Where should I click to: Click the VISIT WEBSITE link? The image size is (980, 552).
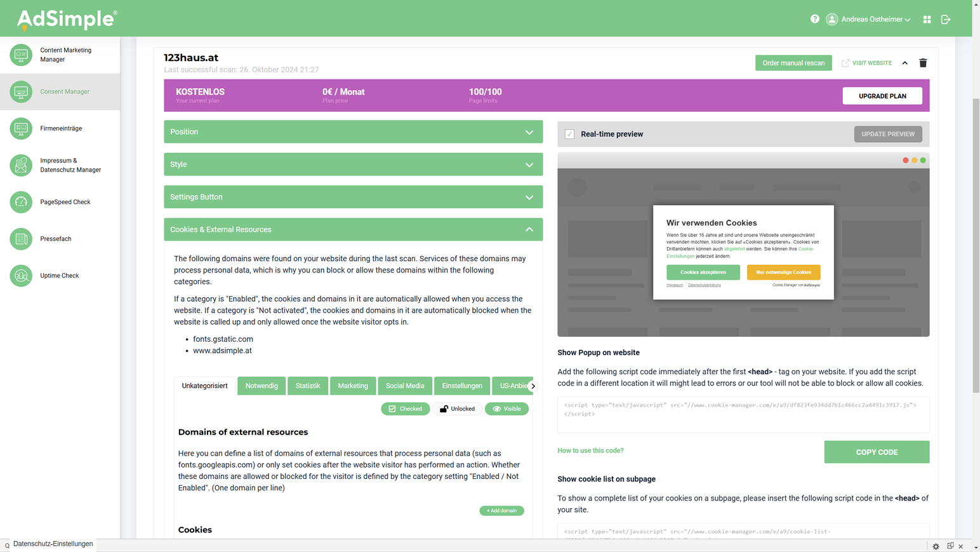click(x=871, y=63)
